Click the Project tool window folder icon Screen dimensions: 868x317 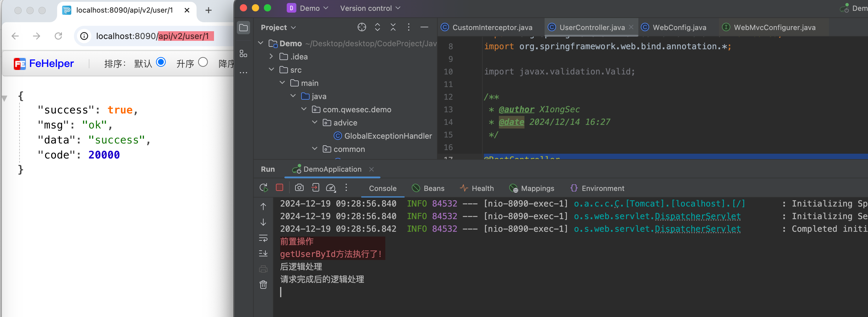(243, 28)
